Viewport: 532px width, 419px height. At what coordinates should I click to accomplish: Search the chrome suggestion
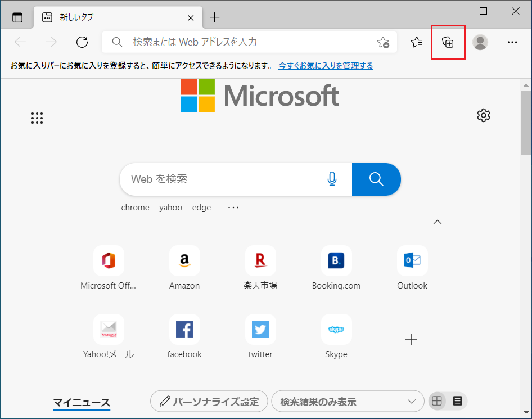tap(135, 208)
